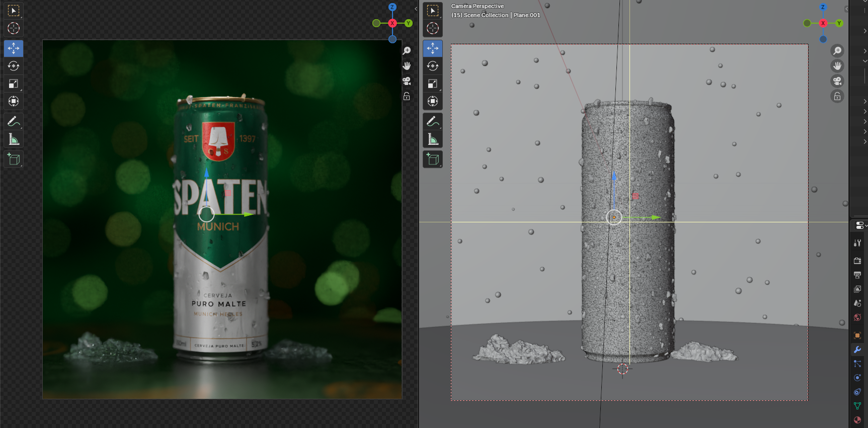
Task: Open the Properties editor type dropdown
Action: pyautogui.click(x=860, y=225)
